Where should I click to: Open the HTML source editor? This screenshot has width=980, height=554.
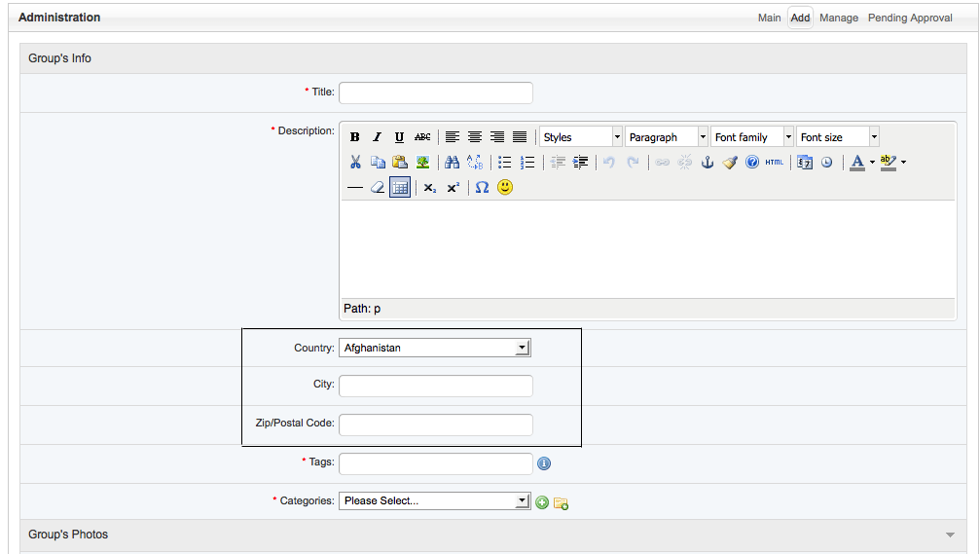[x=774, y=163]
